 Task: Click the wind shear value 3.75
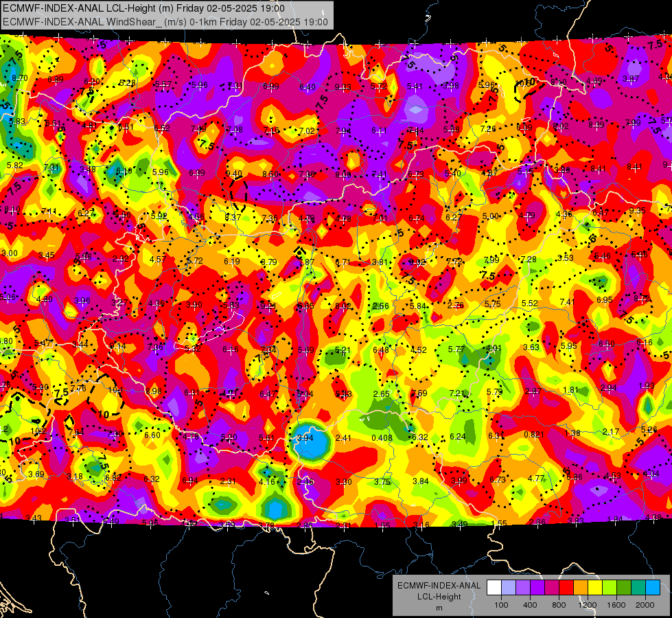pos(382,481)
